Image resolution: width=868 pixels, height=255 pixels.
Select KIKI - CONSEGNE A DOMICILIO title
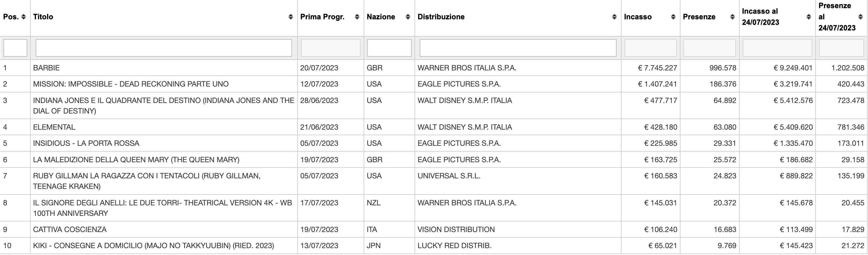click(x=154, y=246)
